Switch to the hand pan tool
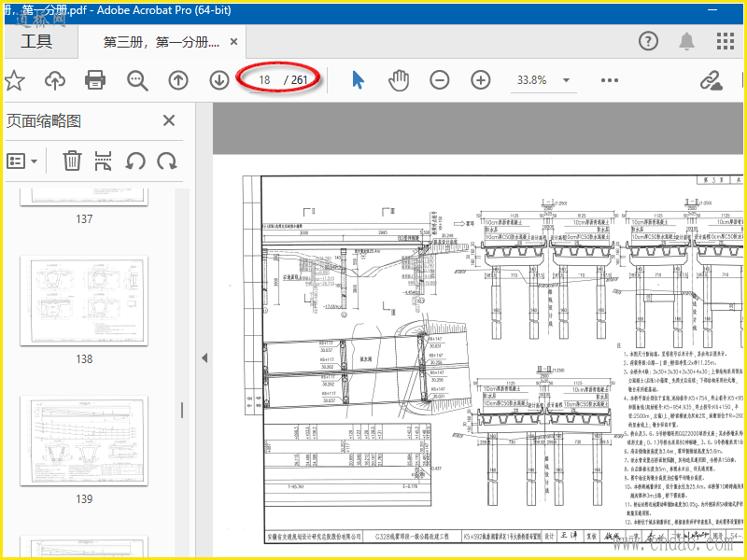 pos(399,80)
